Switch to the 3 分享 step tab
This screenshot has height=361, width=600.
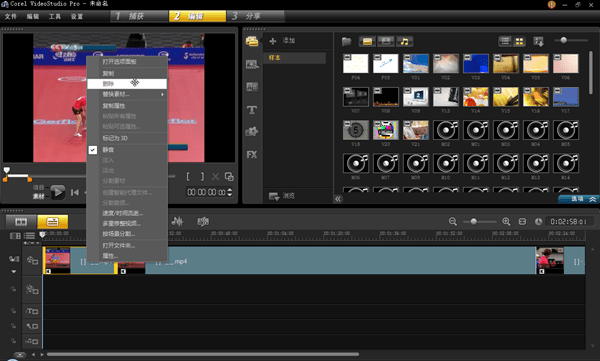tap(256, 16)
